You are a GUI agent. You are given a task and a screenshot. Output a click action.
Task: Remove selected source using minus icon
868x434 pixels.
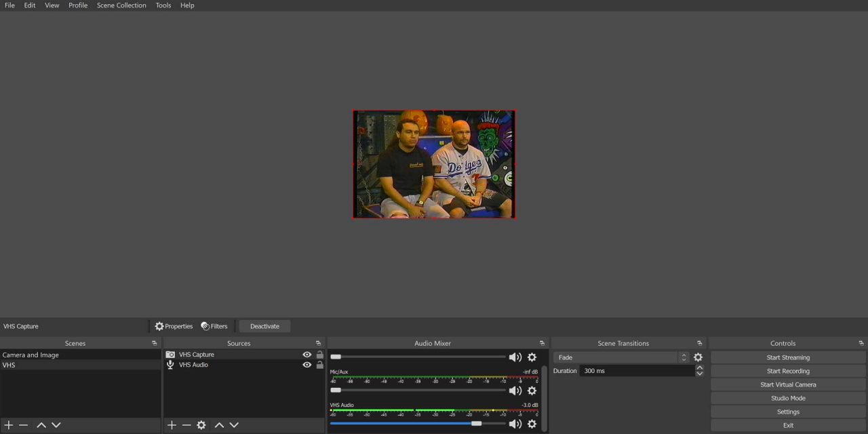(x=186, y=425)
